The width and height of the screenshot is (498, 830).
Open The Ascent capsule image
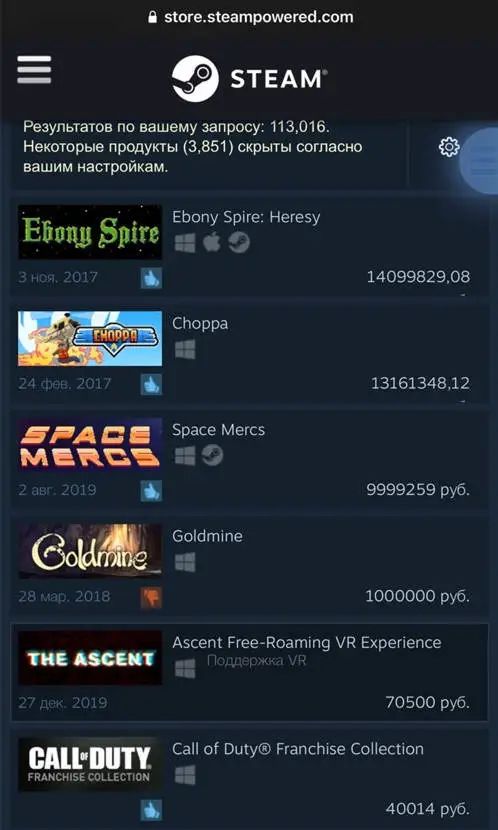click(x=90, y=657)
